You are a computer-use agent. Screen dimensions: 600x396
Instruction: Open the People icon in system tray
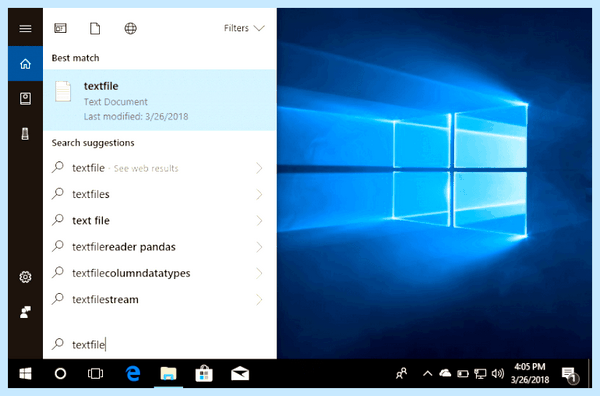[401, 373]
